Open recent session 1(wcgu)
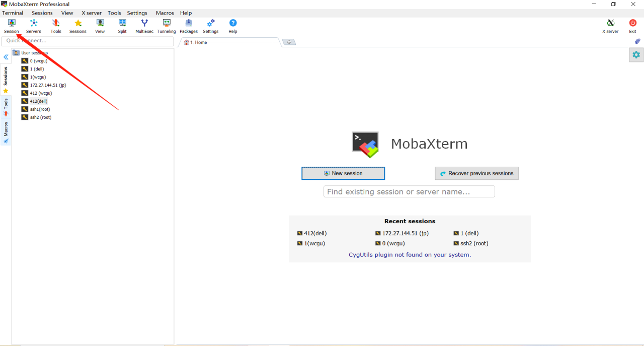This screenshot has width=644, height=346. click(312, 243)
